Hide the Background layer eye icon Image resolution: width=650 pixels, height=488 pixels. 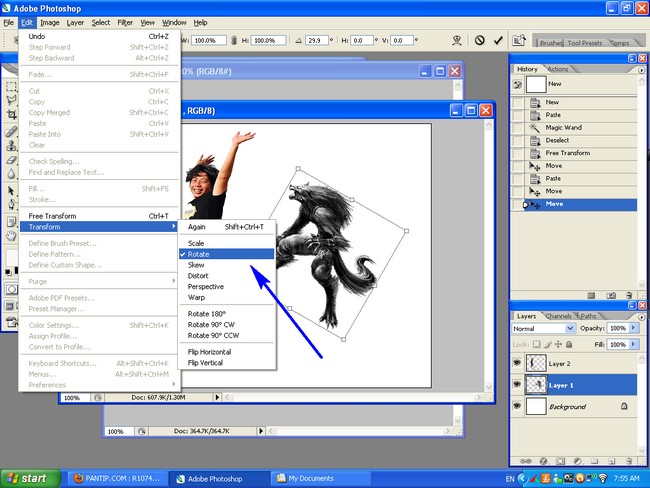517,405
